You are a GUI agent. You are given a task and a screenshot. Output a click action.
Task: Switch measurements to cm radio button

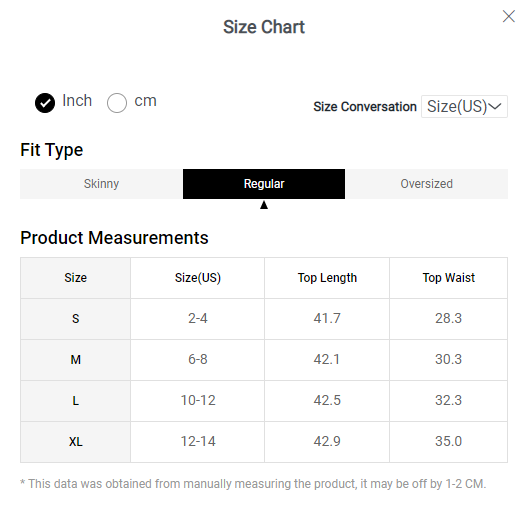(x=117, y=103)
